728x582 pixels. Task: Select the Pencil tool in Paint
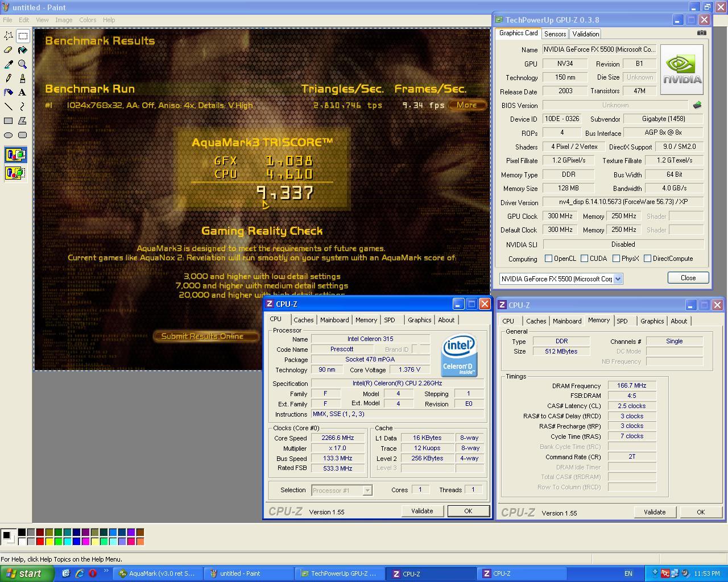click(9, 78)
